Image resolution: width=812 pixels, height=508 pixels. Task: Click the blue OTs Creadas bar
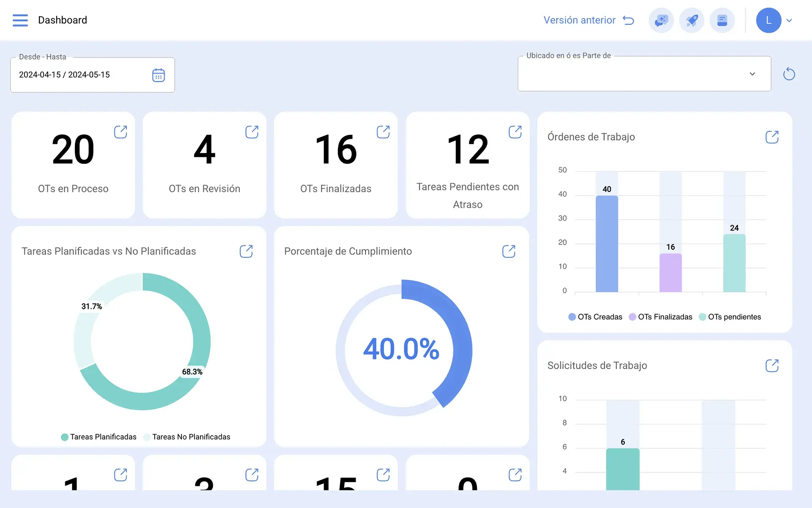tap(607, 244)
